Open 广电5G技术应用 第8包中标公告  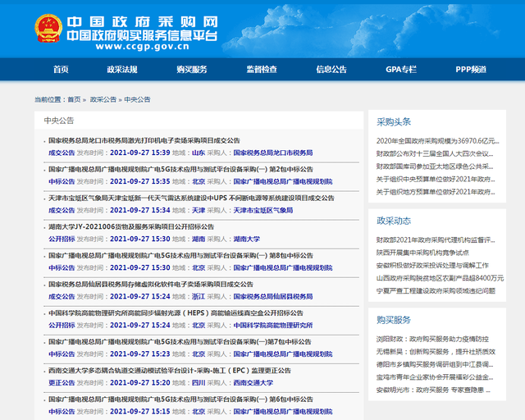click(x=180, y=256)
